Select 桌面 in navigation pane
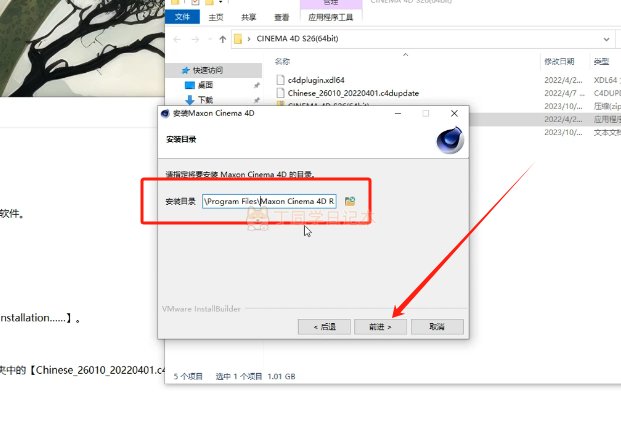The width and height of the screenshot is (621, 445). tap(206, 85)
